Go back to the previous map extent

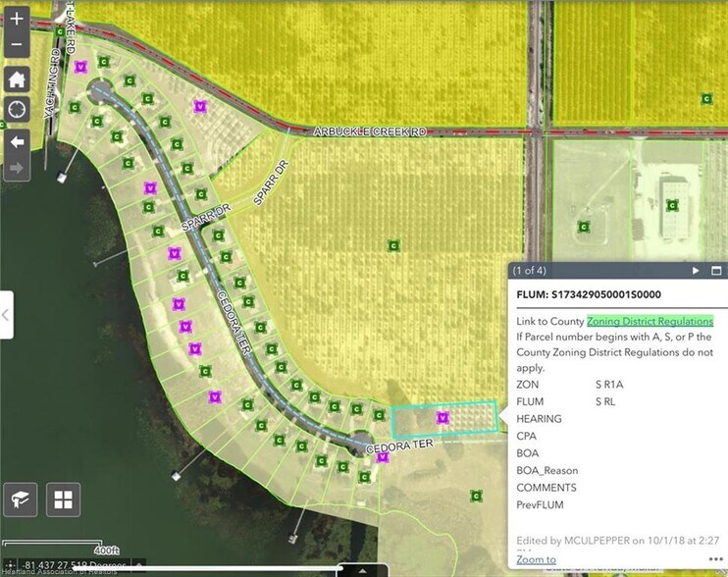click(18, 141)
